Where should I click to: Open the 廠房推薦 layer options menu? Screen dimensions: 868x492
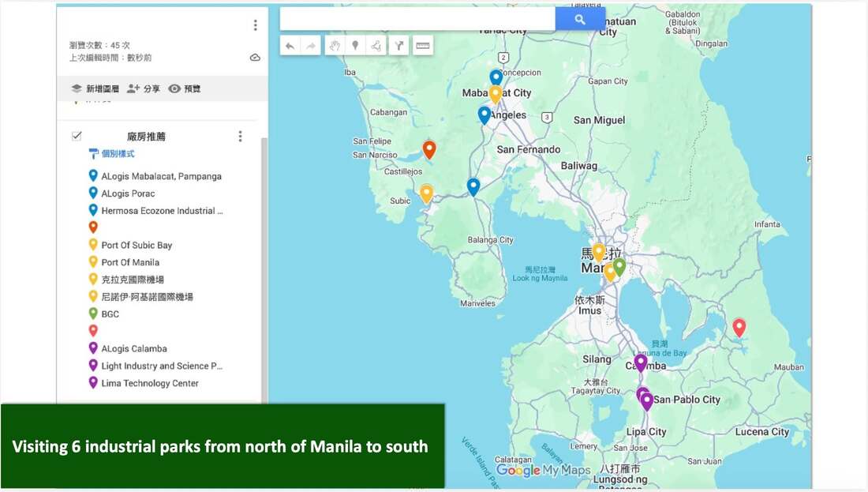click(x=240, y=137)
